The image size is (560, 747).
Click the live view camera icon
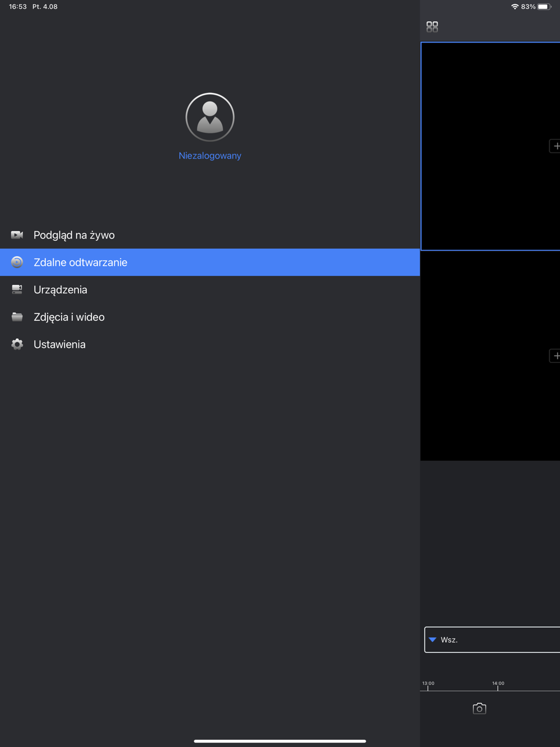(17, 235)
